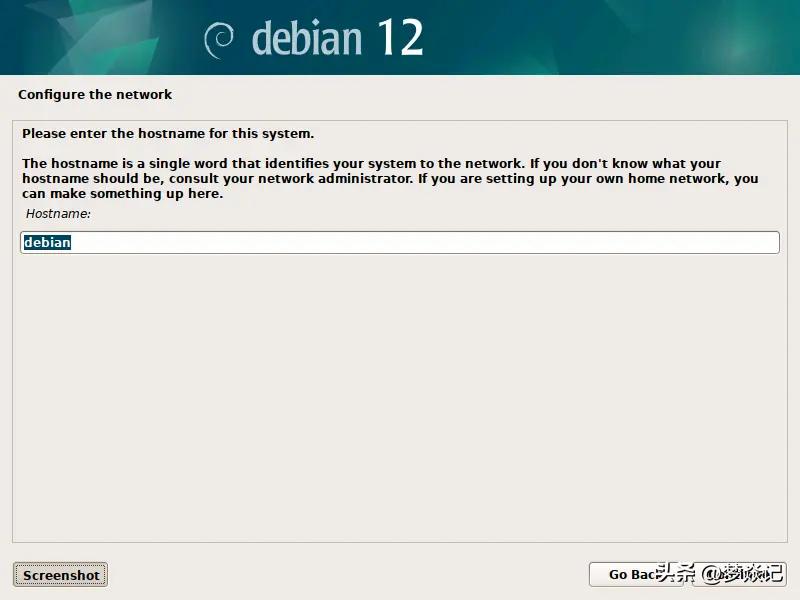The width and height of the screenshot is (800, 600).
Task: Click the Debian swirl logo
Action: [219, 40]
